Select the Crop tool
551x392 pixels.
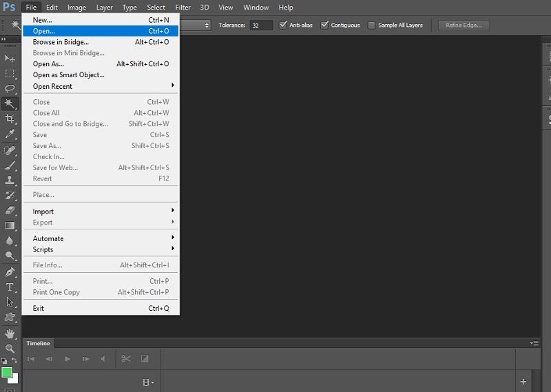[x=10, y=118]
